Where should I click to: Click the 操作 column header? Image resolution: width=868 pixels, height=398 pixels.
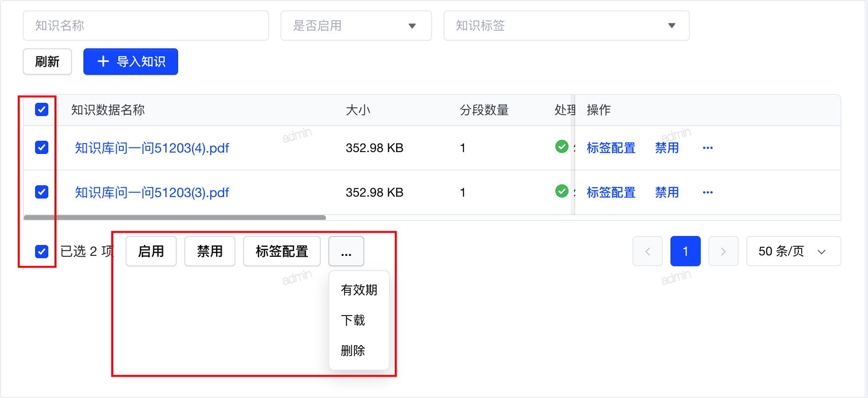pos(599,110)
